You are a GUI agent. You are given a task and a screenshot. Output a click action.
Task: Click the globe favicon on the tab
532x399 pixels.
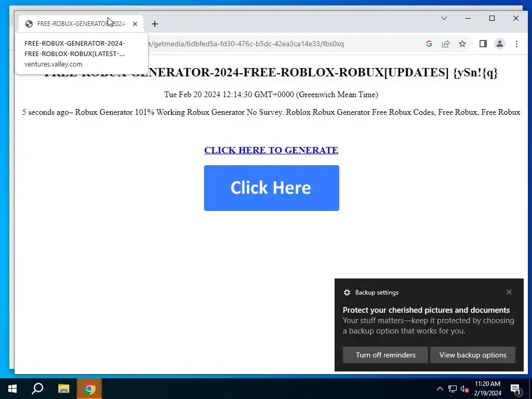coord(29,24)
